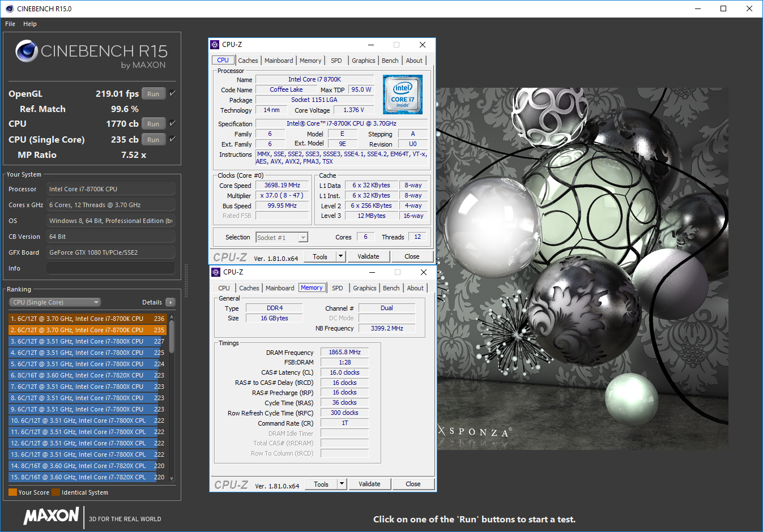
Task: Select ranking row 6 i7-7820X score 223
Action: tap(88, 375)
